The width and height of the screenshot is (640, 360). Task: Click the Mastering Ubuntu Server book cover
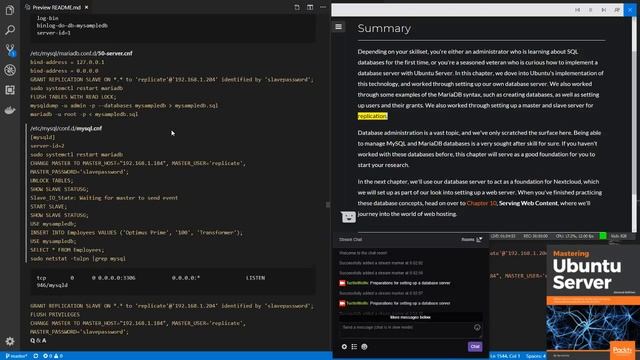tap(593, 302)
